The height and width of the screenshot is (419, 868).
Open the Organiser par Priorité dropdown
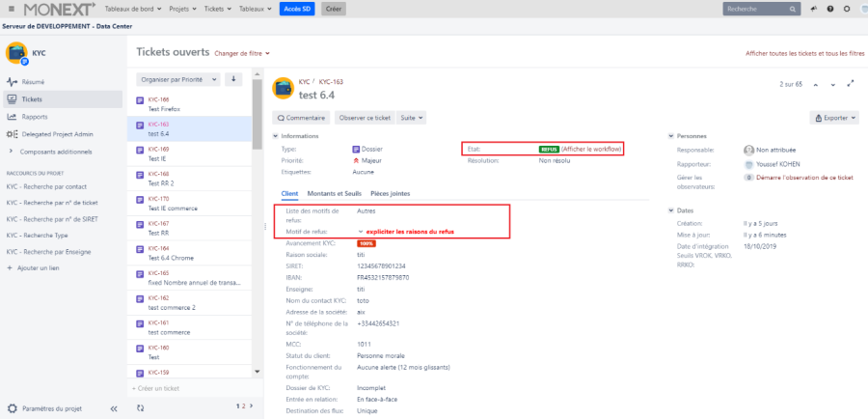tap(179, 79)
